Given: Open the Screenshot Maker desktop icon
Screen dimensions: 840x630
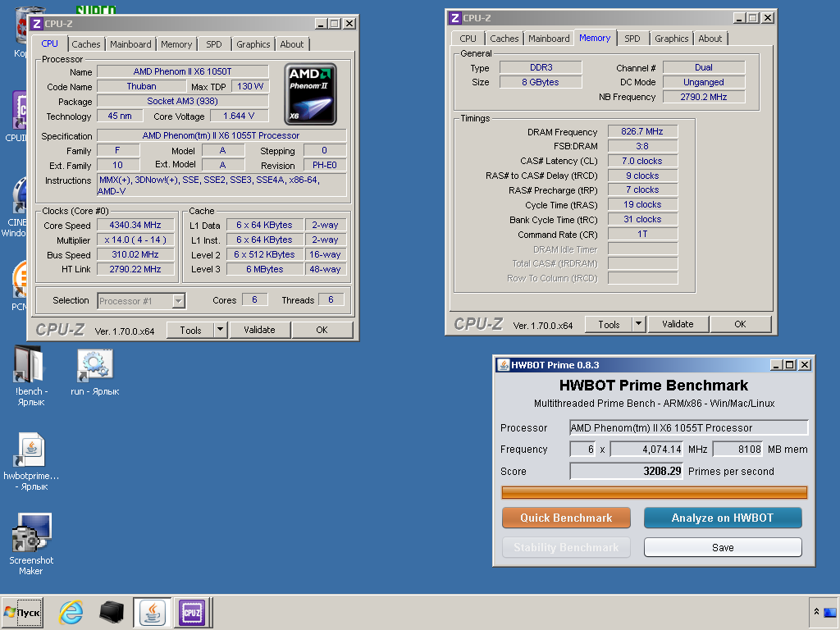Looking at the screenshot, I should pyautogui.click(x=32, y=532).
